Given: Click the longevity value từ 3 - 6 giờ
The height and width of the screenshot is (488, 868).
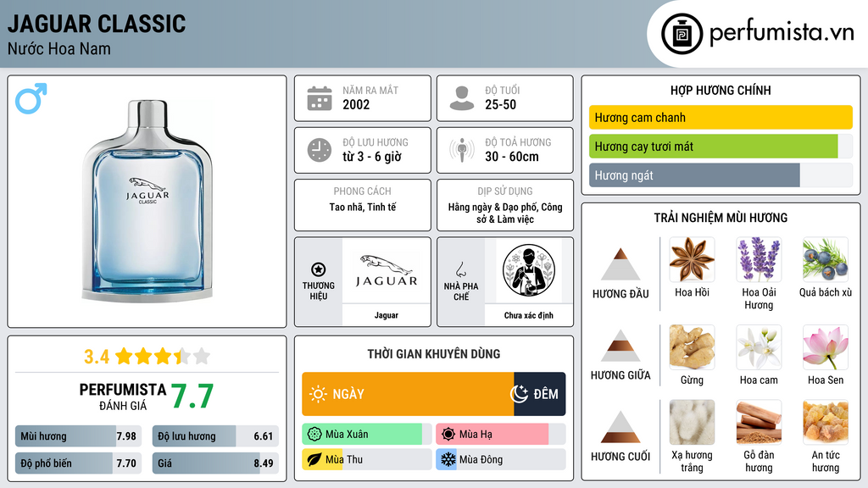Looking at the screenshot, I should click(x=371, y=157).
